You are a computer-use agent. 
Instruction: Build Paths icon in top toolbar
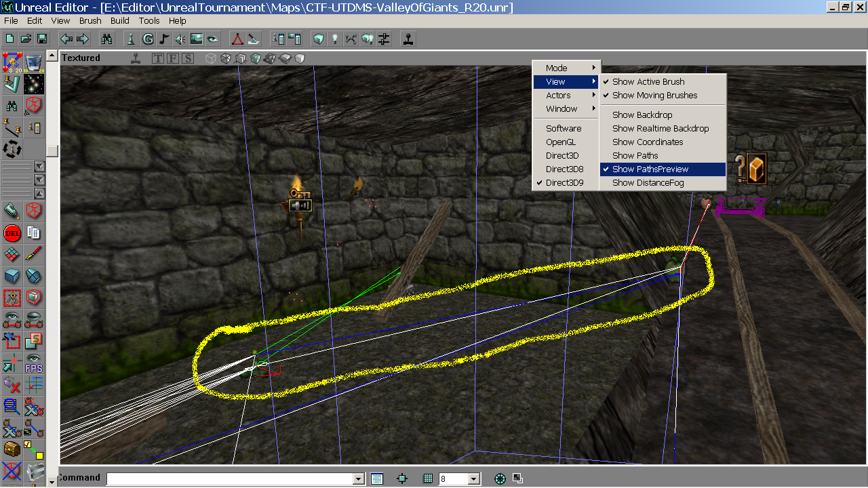[x=351, y=39]
